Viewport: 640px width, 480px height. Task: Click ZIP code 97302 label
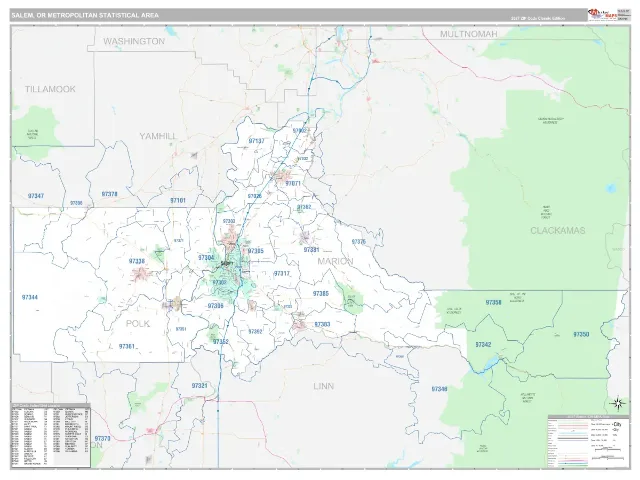click(219, 282)
